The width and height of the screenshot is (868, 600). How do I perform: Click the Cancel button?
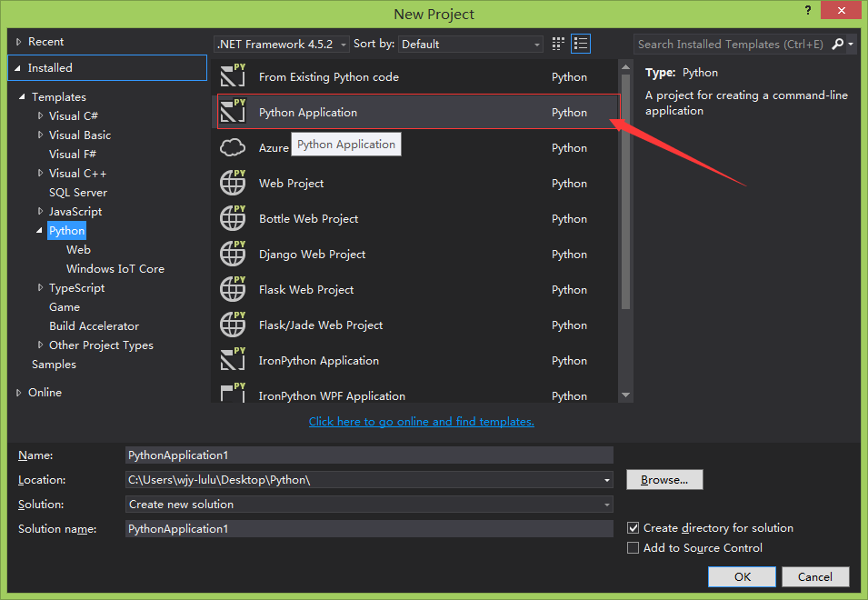(815, 576)
